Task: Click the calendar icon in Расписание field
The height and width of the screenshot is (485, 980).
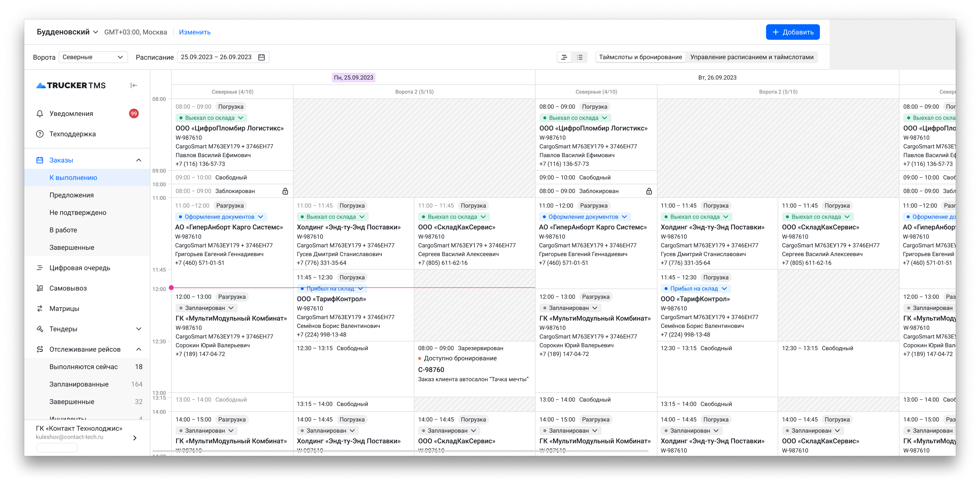Action: tap(261, 57)
